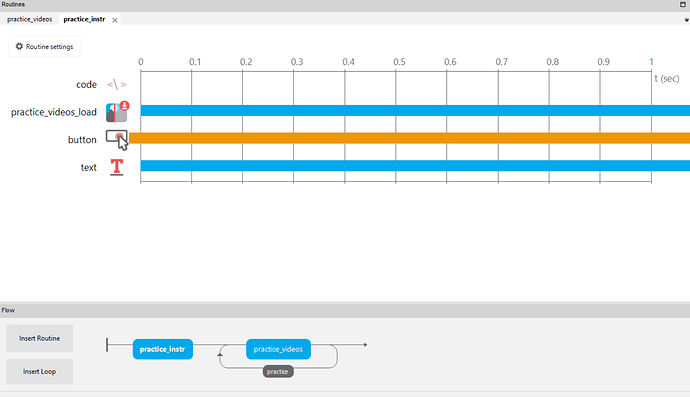Click the Insert Routine button
690x397 pixels.
click(40, 338)
